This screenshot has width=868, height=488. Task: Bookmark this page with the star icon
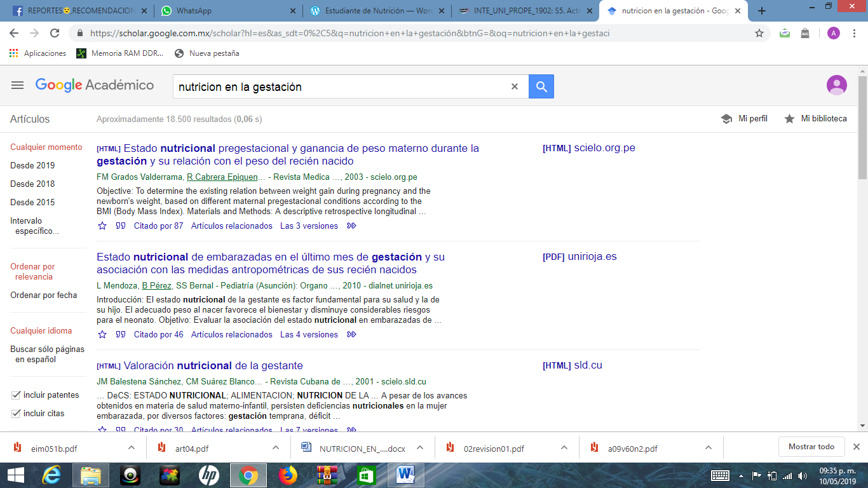[759, 33]
